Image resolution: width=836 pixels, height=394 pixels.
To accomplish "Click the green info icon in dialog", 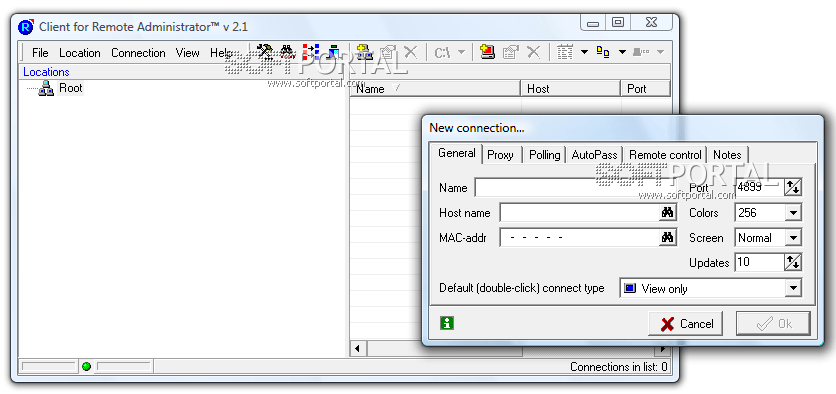I will point(447,323).
